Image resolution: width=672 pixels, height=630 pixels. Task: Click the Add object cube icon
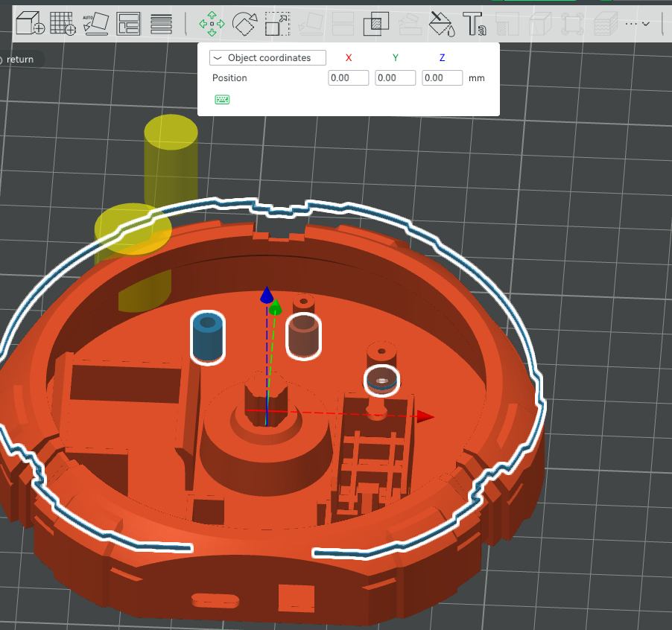point(30,23)
